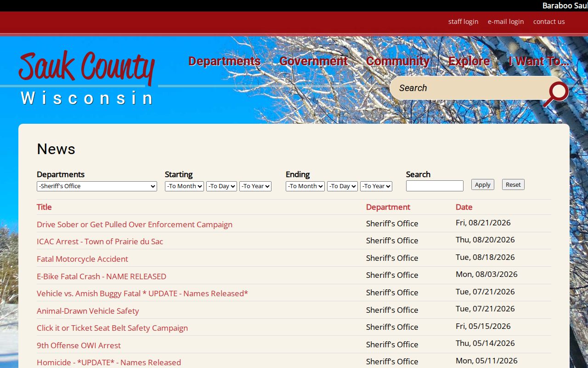The image size is (588, 368).
Task: Open ICAC Arrest - Town of Prairie du Sac
Action: click(100, 241)
